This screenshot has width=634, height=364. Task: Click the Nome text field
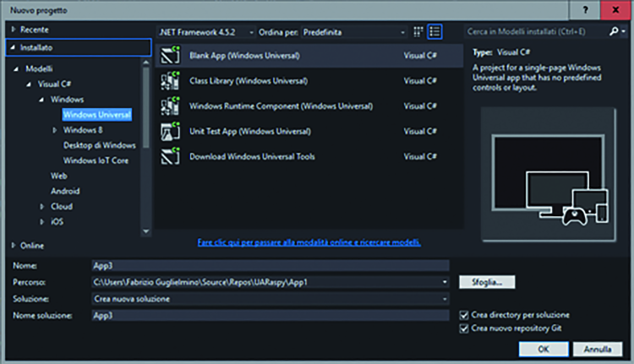pos(271,265)
